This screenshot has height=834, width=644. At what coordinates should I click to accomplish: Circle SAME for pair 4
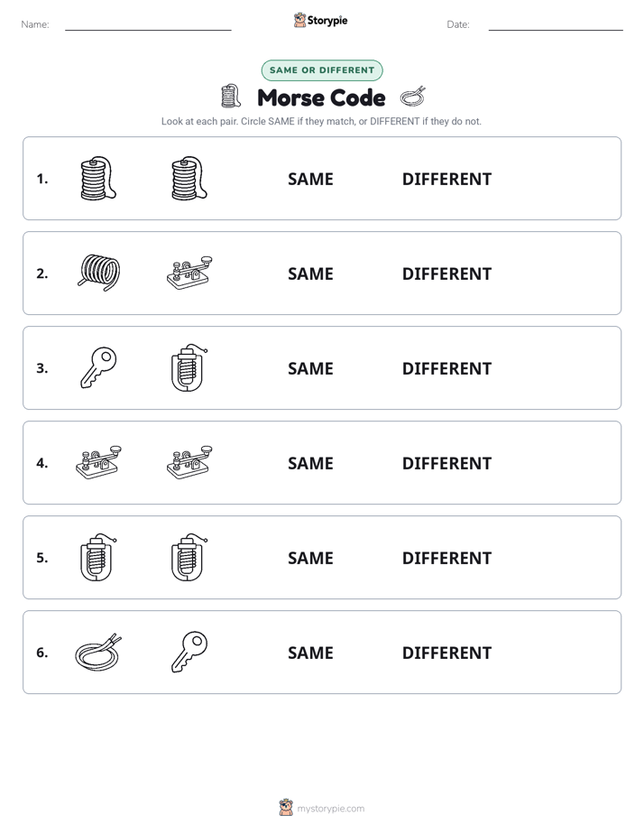tap(310, 463)
